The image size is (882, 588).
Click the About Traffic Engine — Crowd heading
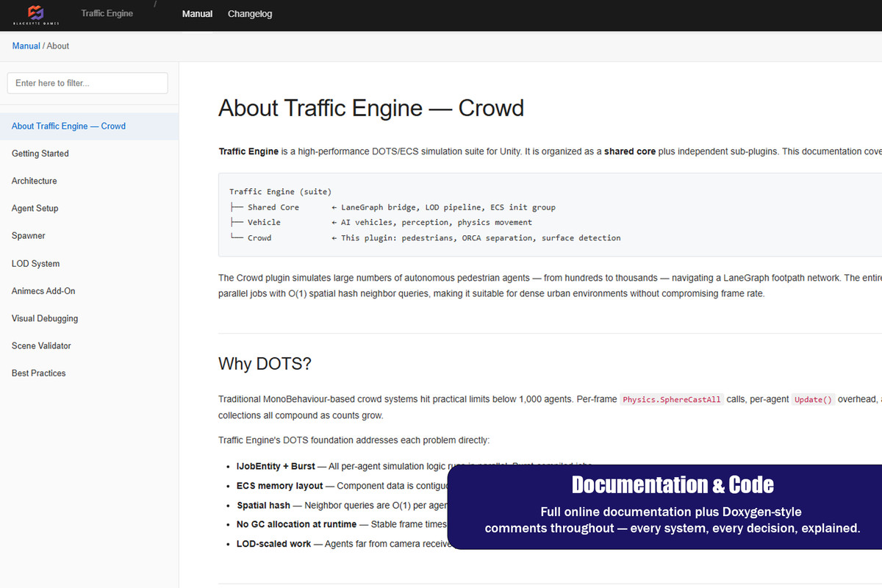pos(371,108)
